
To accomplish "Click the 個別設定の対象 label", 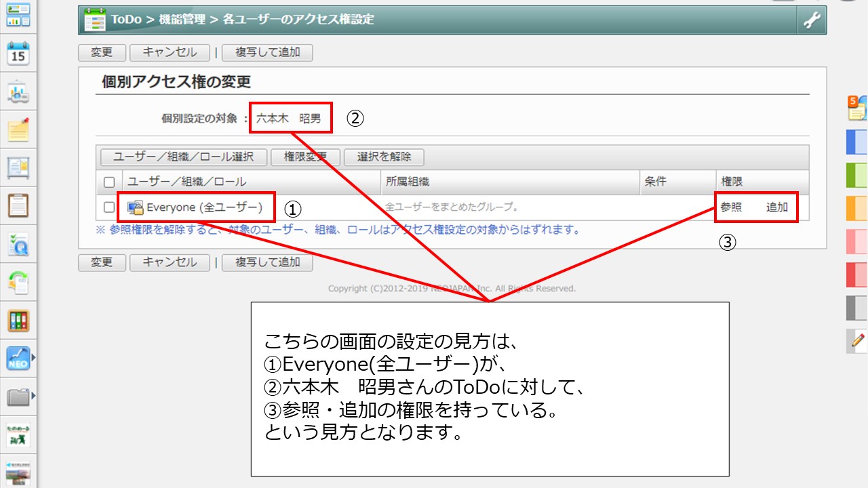I will [x=200, y=119].
